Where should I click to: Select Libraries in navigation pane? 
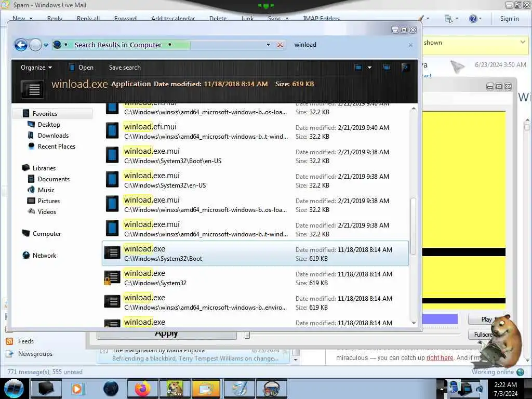click(x=44, y=168)
